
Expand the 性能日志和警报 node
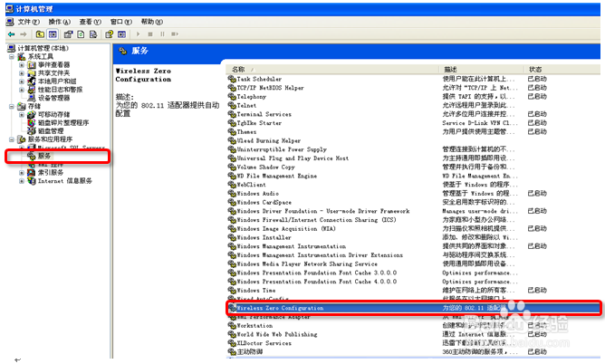[22, 90]
